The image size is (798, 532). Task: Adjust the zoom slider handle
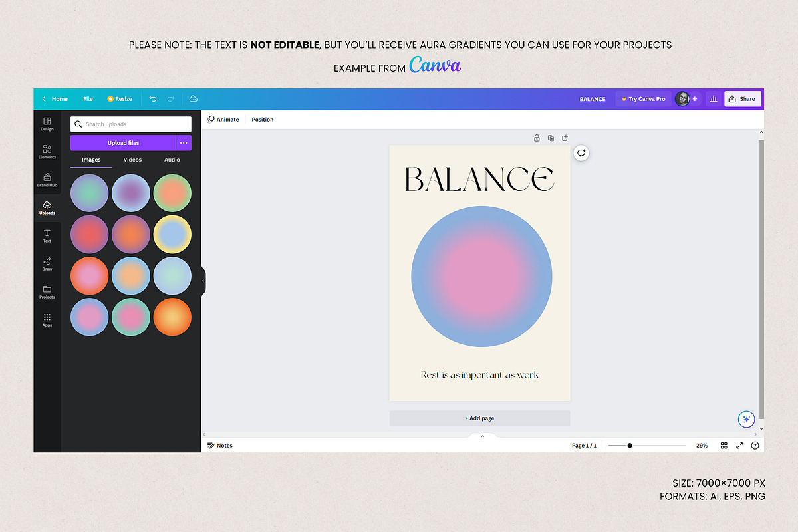[630, 446]
